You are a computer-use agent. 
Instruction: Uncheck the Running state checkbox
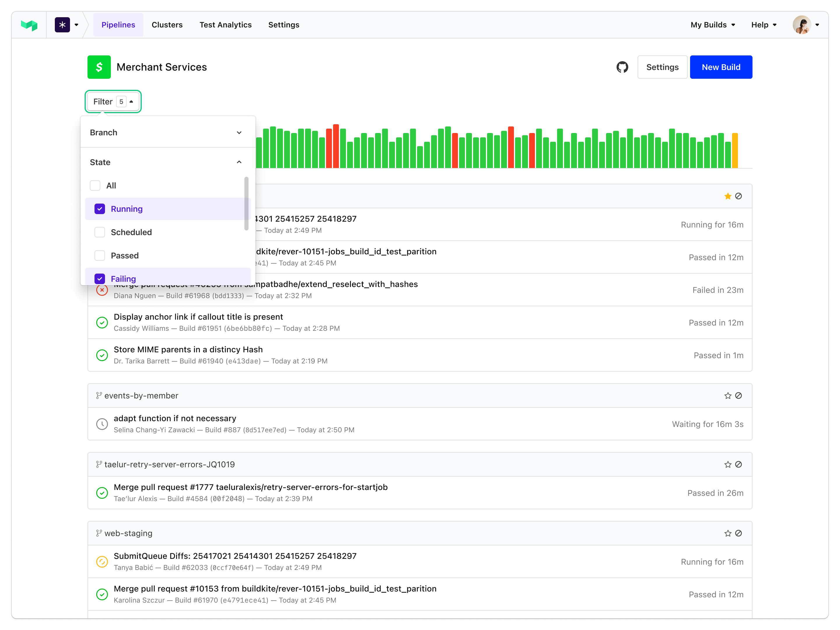point(100,209)
